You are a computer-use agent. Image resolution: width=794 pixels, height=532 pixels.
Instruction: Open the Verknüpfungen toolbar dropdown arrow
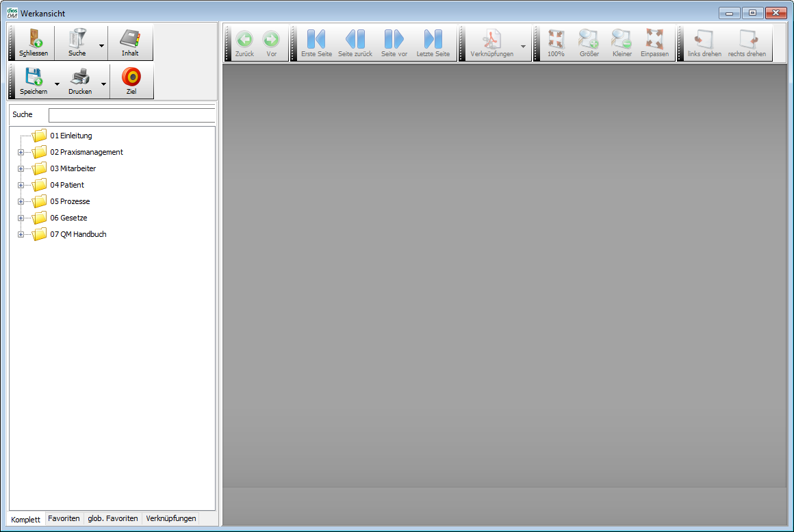(524, 46)
